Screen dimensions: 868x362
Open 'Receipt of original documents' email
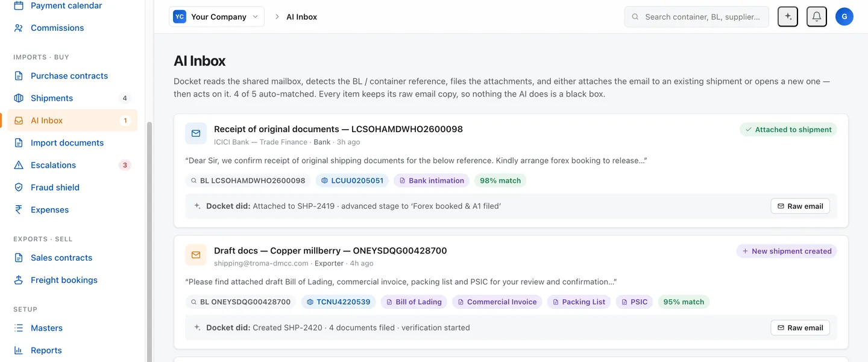tap(338, 129)
